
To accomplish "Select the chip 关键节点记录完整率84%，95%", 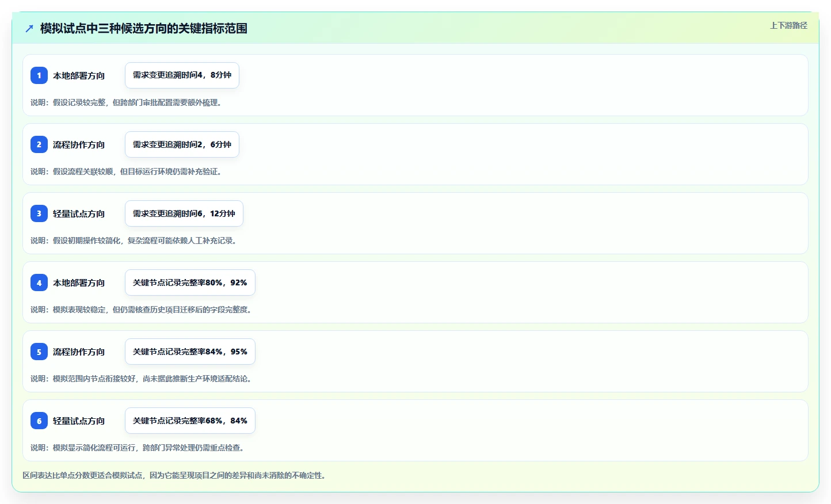I will point(190,352).
